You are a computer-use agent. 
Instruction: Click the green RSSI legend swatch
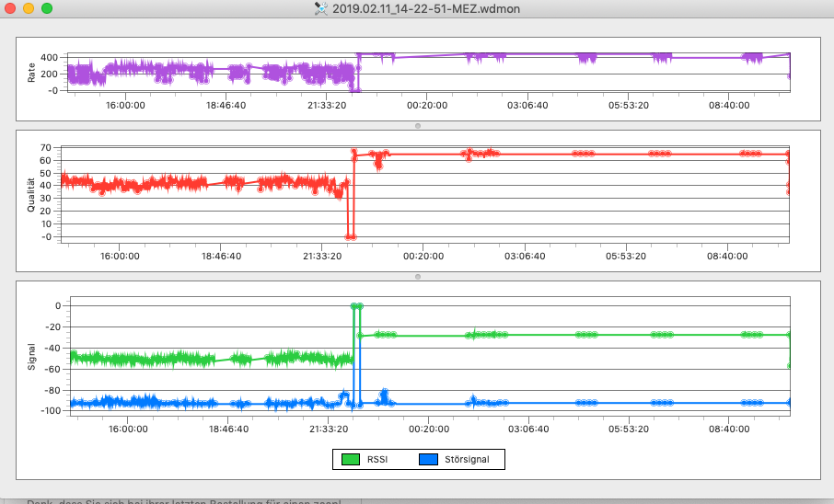[351, 459]
